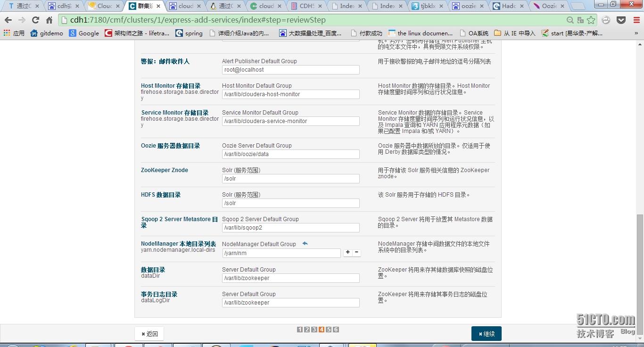Click the browser Forward arrow
This screenshot has width=644, height=347.
(x=22, y=20)
